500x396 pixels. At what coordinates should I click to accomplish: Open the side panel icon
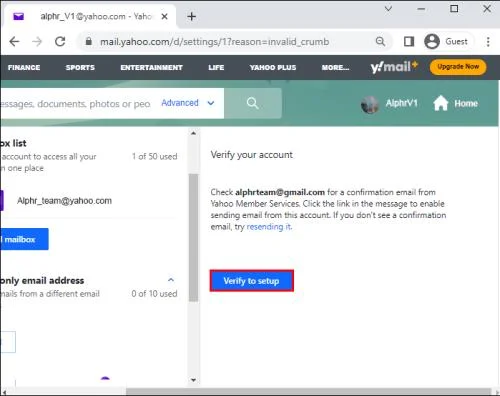[x=409, y=41]
